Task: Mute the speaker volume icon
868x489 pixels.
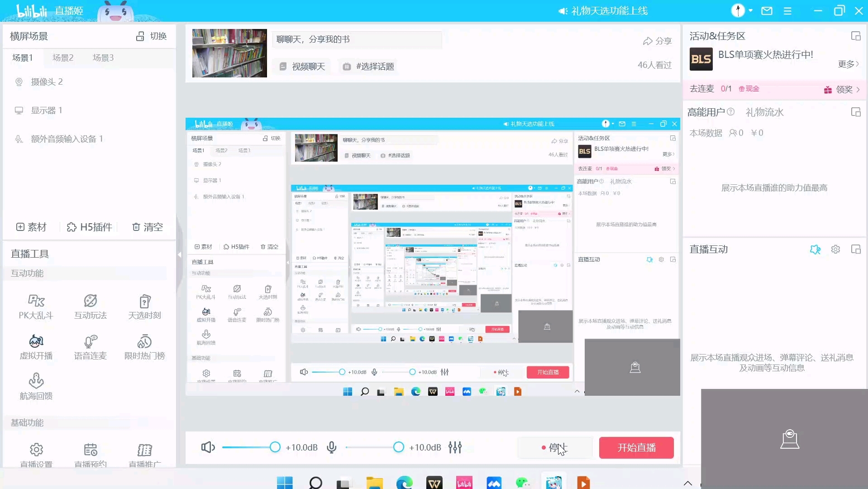Action: tap(208, 447)
